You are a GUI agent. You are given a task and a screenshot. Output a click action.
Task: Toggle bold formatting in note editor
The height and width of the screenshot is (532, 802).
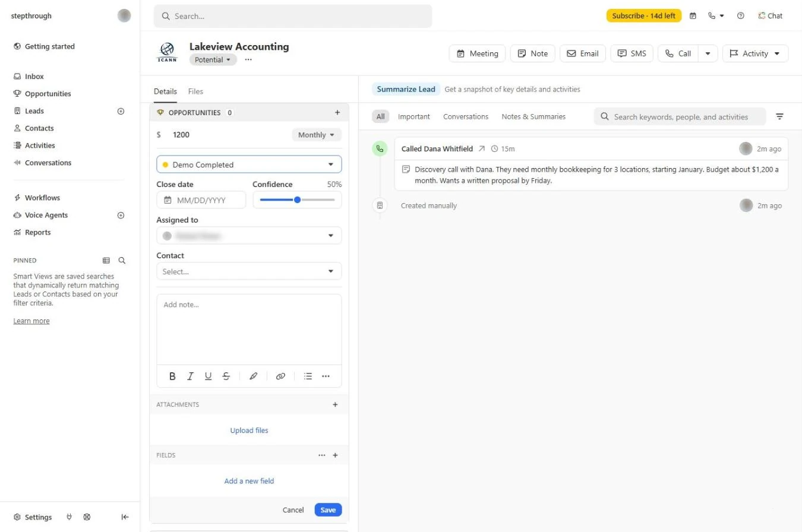point(172,376)
